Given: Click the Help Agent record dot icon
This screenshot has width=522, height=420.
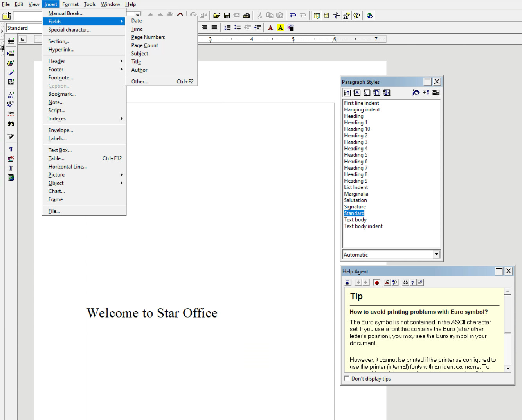Looking at the screenshot, I should pyautogui.click(x=376, y=282).
